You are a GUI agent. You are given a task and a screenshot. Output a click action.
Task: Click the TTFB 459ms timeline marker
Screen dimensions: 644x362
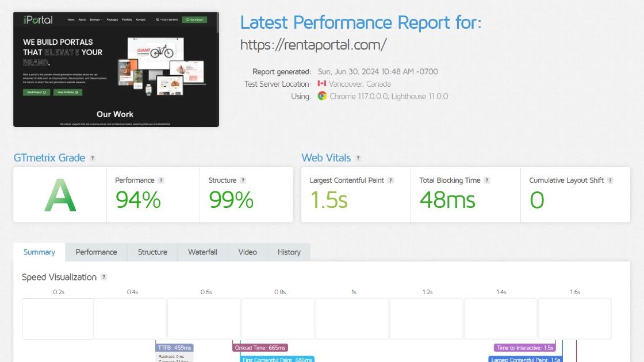coord(175,348)
